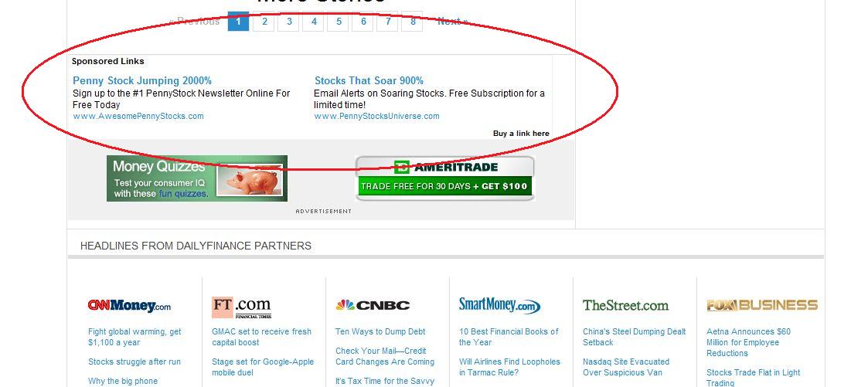Open Penny Stock Jumping 2000% sponsored link
The width and height of the screenshot is (868, 387).
click(142, 80)
